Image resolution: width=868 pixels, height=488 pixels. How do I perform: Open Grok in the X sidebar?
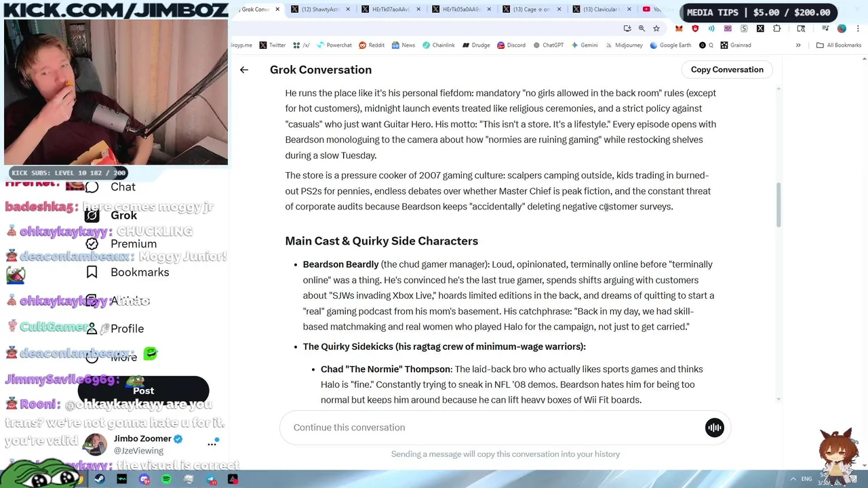point(111,216)
